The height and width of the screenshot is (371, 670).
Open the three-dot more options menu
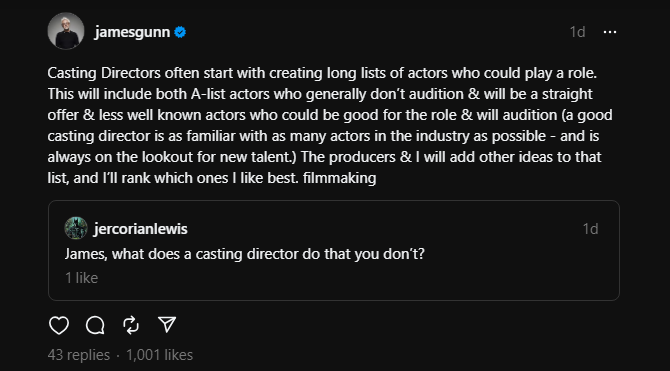click(610, 32)
